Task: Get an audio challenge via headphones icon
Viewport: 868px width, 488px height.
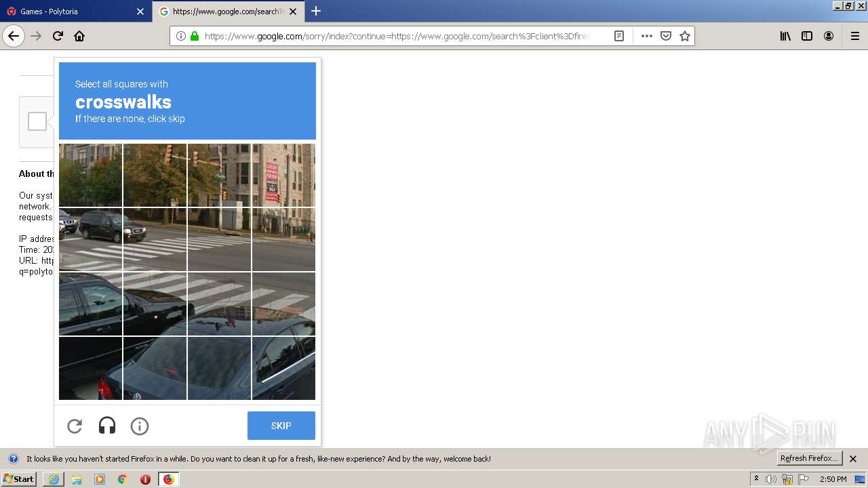Action: pos(107,426)
